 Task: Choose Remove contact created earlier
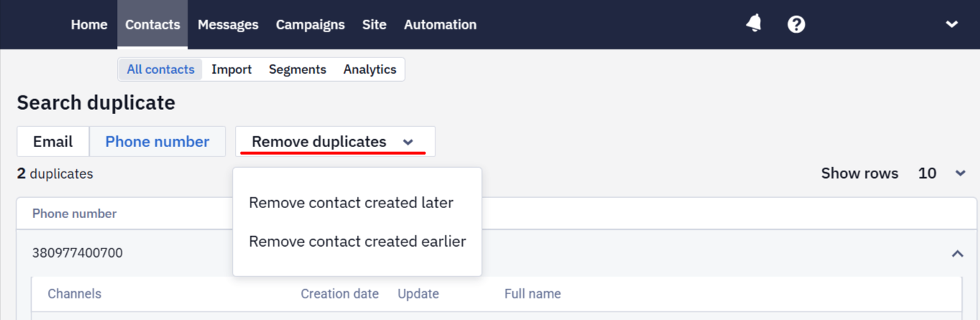pyautogui.click(x=358, y=242)
